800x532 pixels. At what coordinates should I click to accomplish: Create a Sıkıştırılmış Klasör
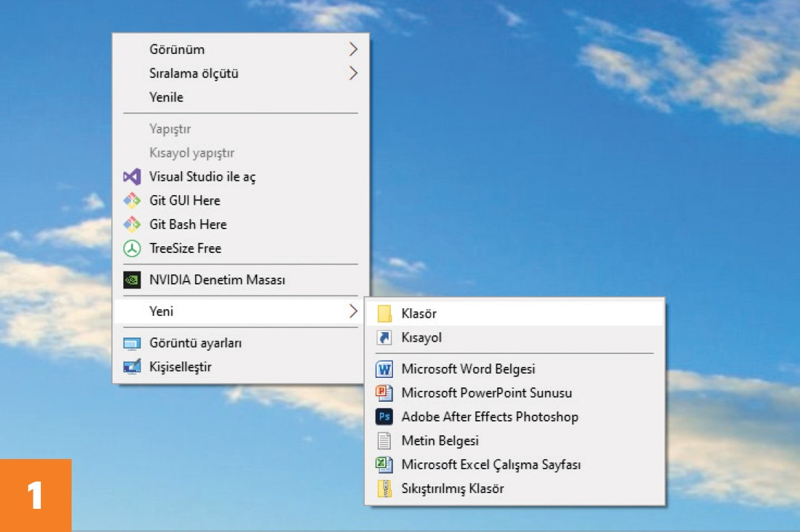click(515, 488)
